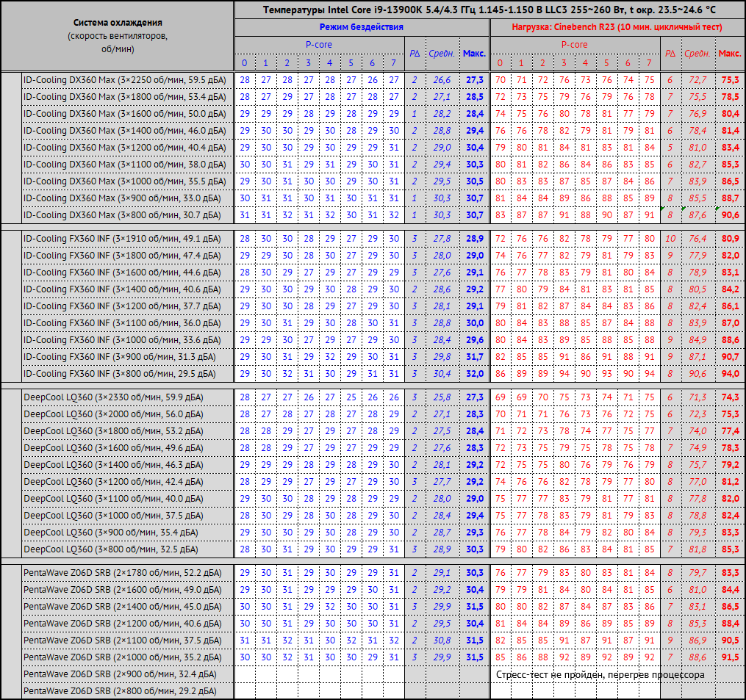Click 'Стресс-тест не пройден, перегрев процессора' note
The width and height of the screenshot is (746, 700).
[600, 674]
